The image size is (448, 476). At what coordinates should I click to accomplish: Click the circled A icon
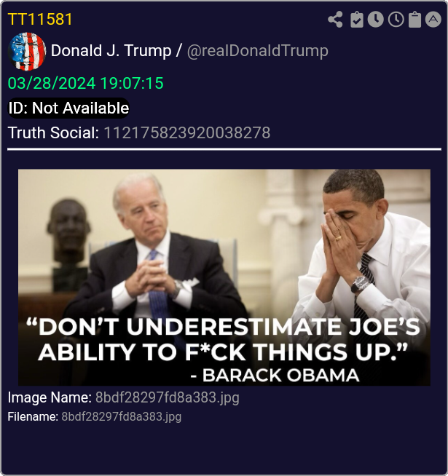pyautogui.click(x=433, y=20)
